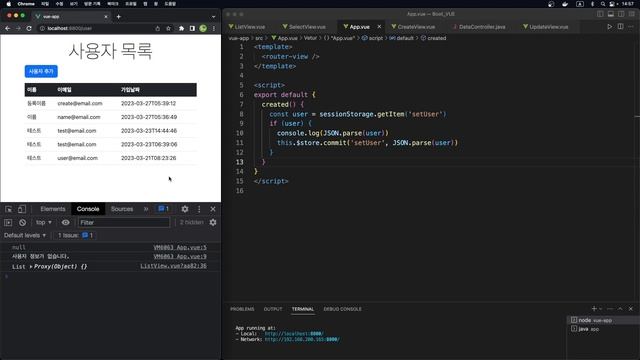Click src in the editor breadcrumb

coord(259,38)
